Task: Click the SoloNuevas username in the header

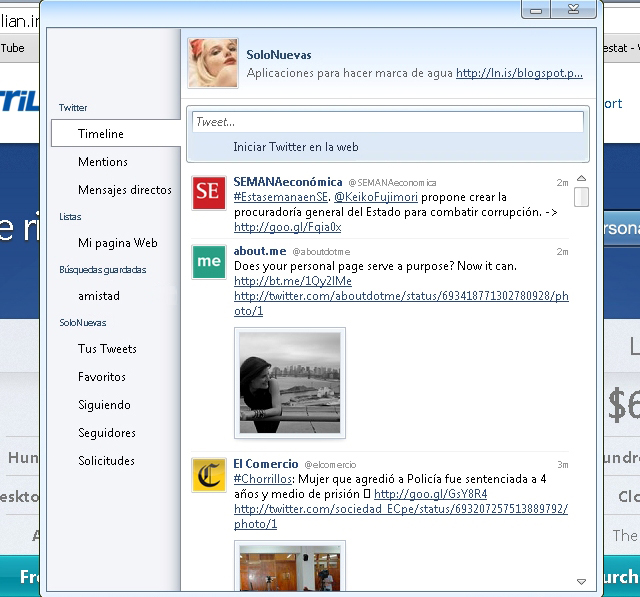Action: pyautogui.click(x=279, y=55)
